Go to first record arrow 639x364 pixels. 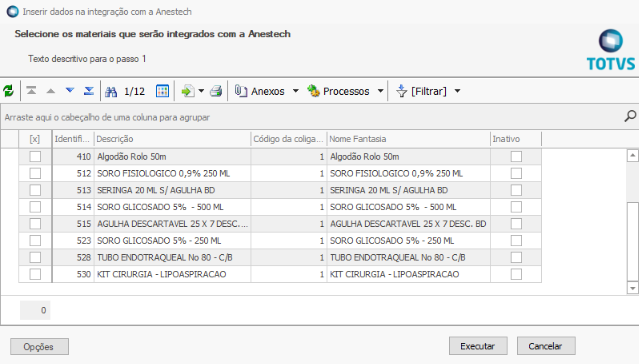tap(31, 90)
